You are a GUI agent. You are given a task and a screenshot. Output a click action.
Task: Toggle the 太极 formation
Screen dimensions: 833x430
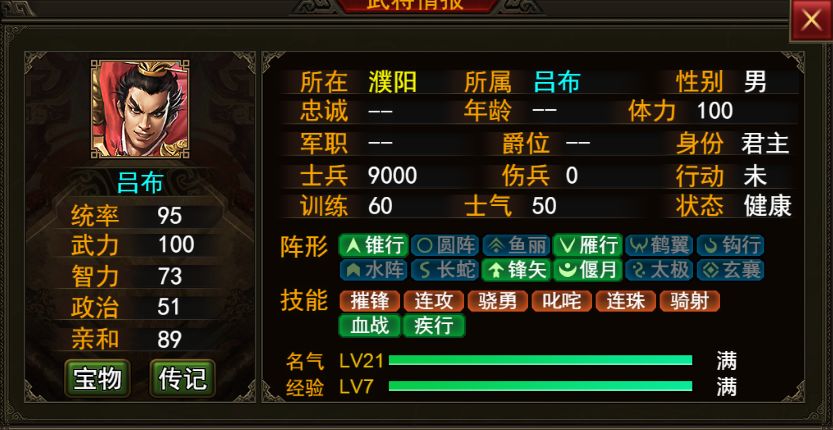click(659, 270)
